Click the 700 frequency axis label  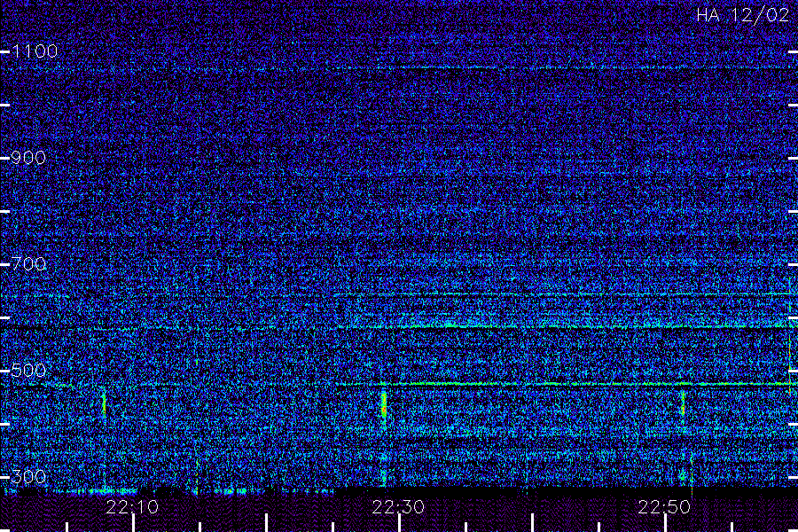tap(28, 264)
